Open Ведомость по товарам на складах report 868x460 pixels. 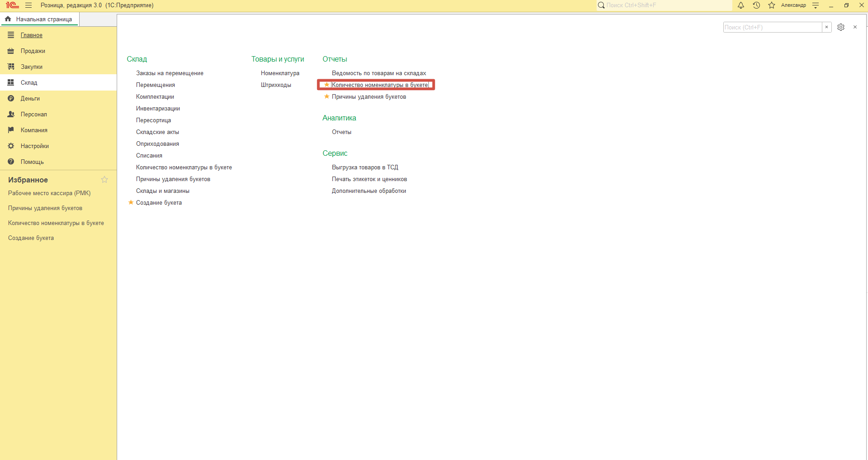point(379,73)
